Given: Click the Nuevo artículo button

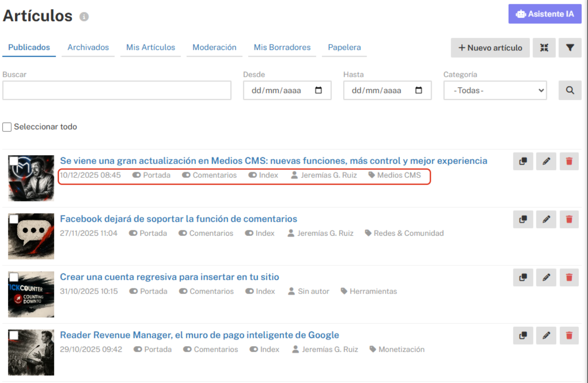Looking at the screenshot, I should point(490,48).
